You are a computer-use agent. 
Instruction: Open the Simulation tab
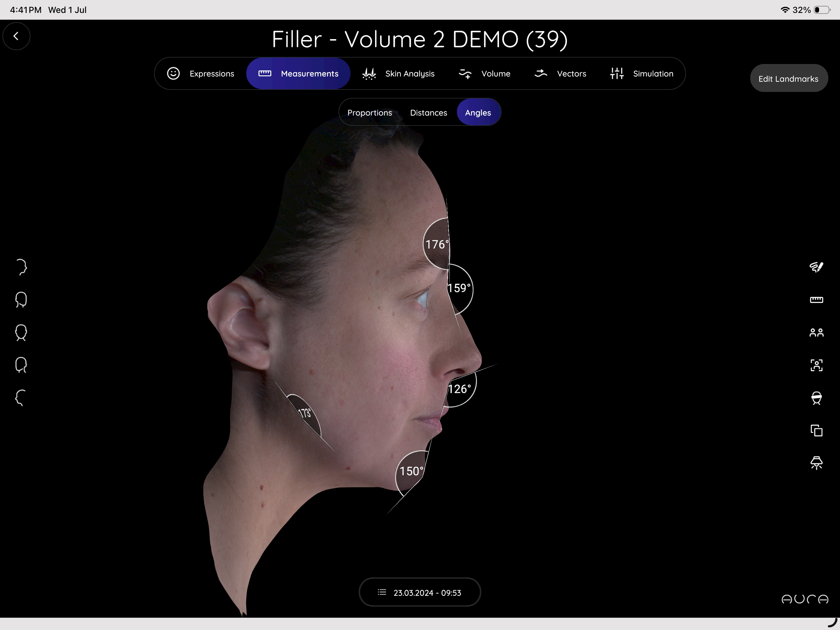(x=642, y=74)
